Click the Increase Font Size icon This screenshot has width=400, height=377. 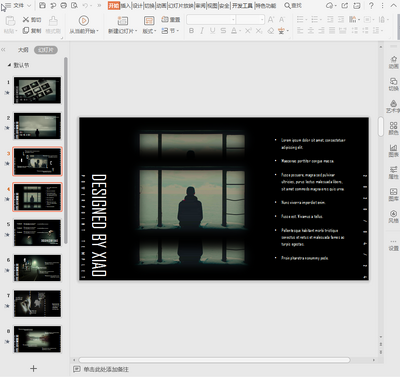(x=271, y=20)
